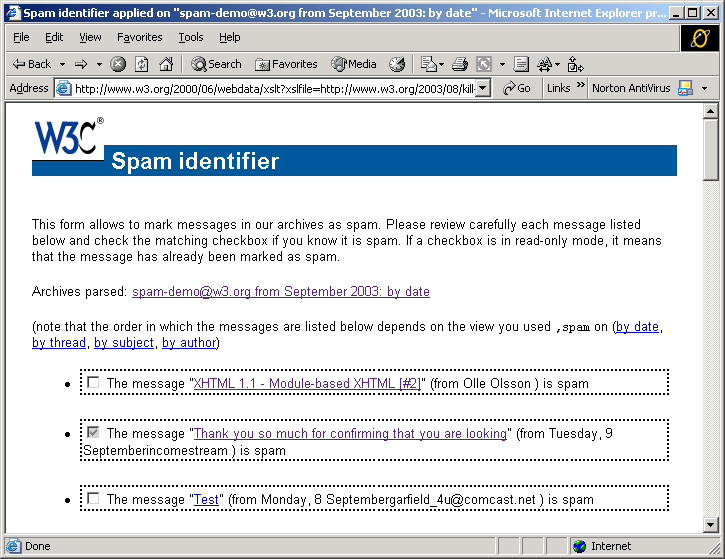Click into the Address URL field
Viewport: 725px width, 559px height.
(275, 88)
